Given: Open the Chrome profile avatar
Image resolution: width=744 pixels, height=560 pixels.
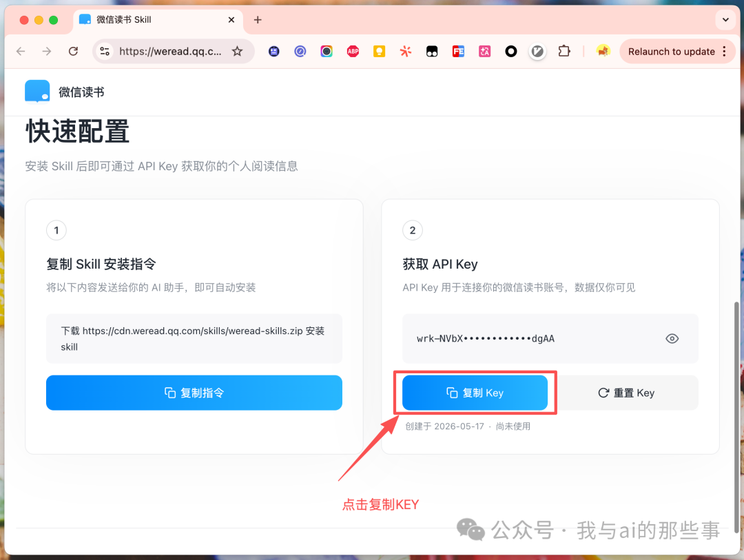Looking at the screenshot, I should [603, 51].
